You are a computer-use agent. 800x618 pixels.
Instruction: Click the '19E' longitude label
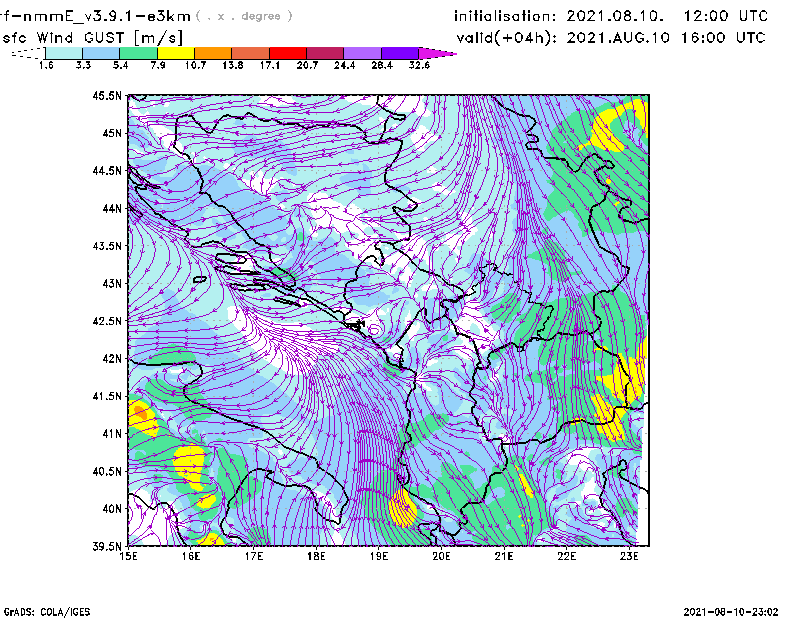tap(379, 556)
